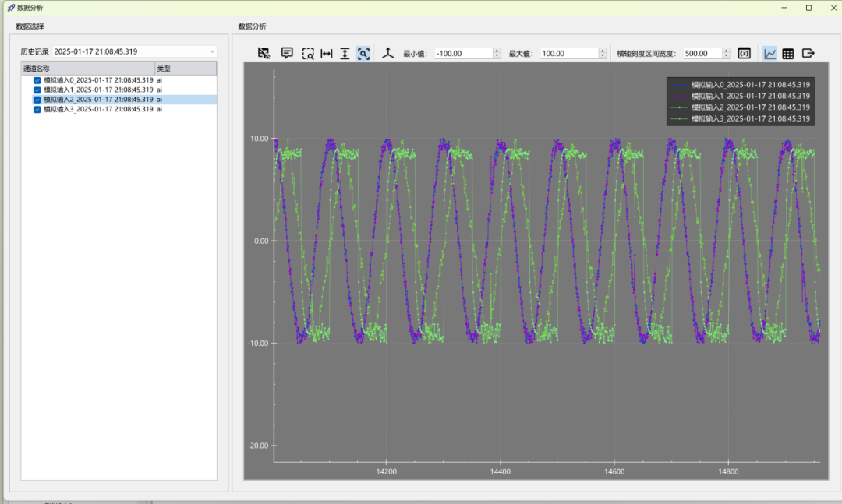Viewport: 842px width, 504px height.
Task: Click the 横轴刻度区间宽度 input field
Action: click(702, 53)
